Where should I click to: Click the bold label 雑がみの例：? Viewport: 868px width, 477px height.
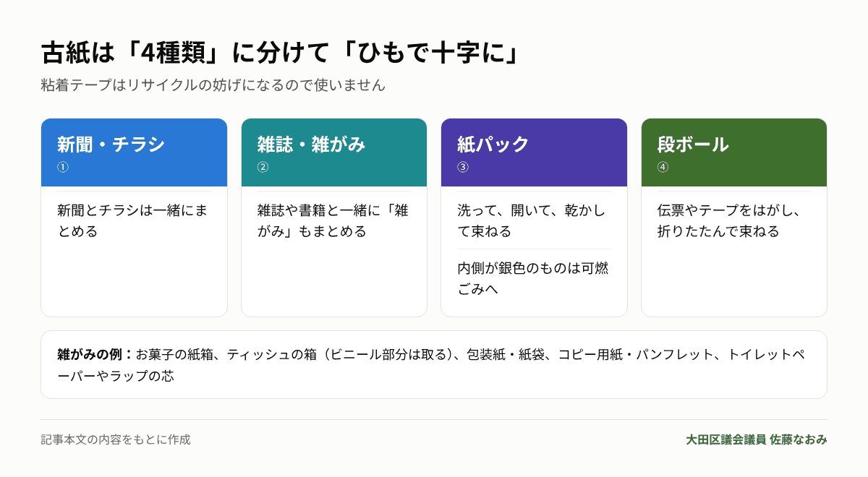pyautogui.click(x=96, y=355)
